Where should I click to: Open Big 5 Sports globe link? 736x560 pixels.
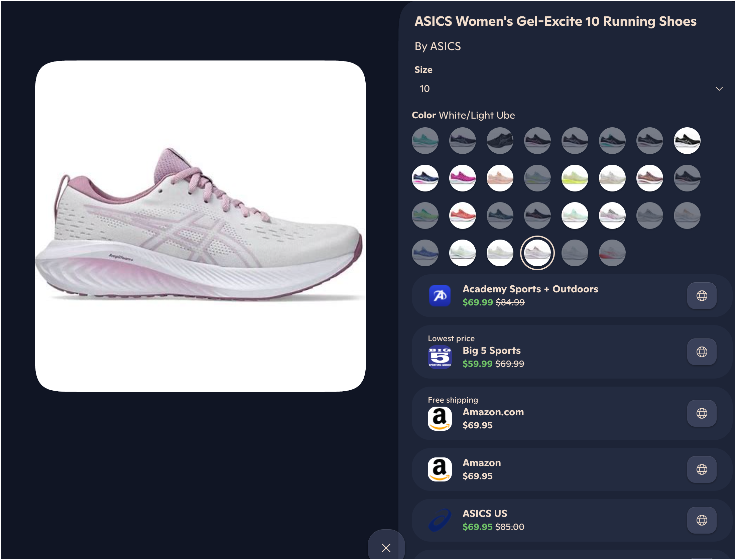click(x=702, y=352)
